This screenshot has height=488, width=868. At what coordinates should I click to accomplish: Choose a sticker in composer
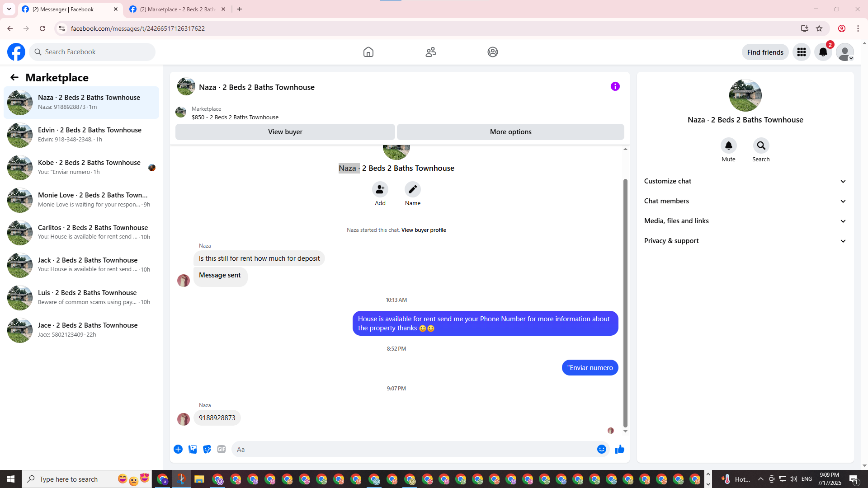207,449
